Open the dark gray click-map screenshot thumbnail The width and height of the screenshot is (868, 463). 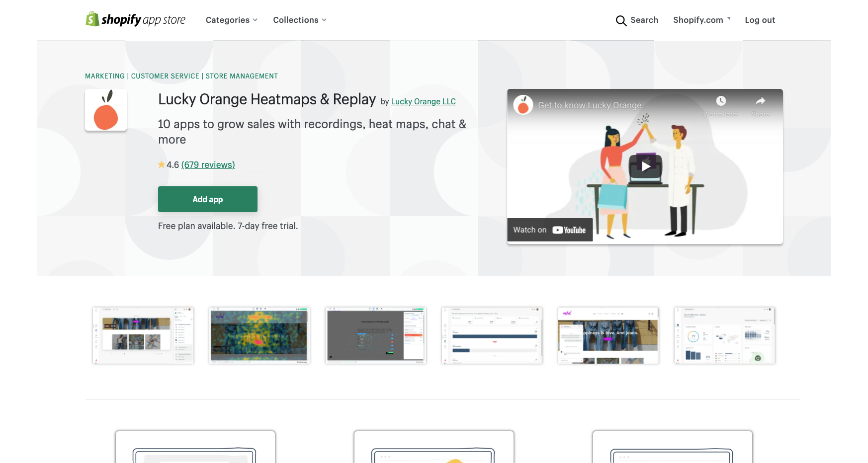point(376,335)
